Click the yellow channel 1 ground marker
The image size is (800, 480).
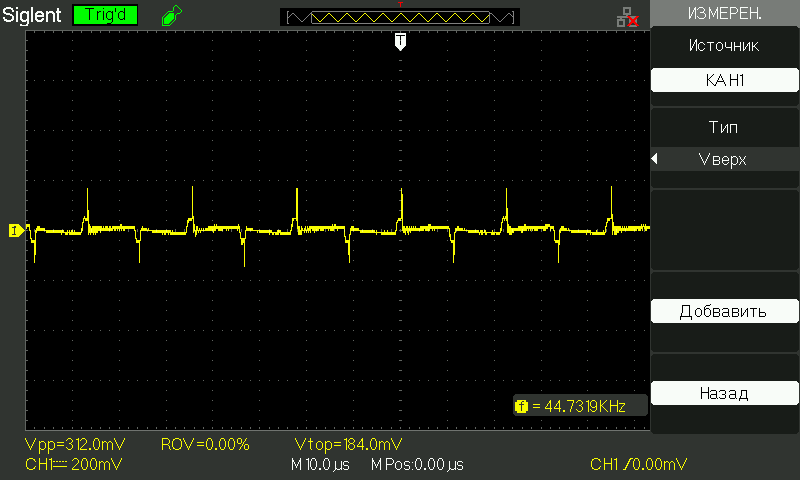click(14, 231)
